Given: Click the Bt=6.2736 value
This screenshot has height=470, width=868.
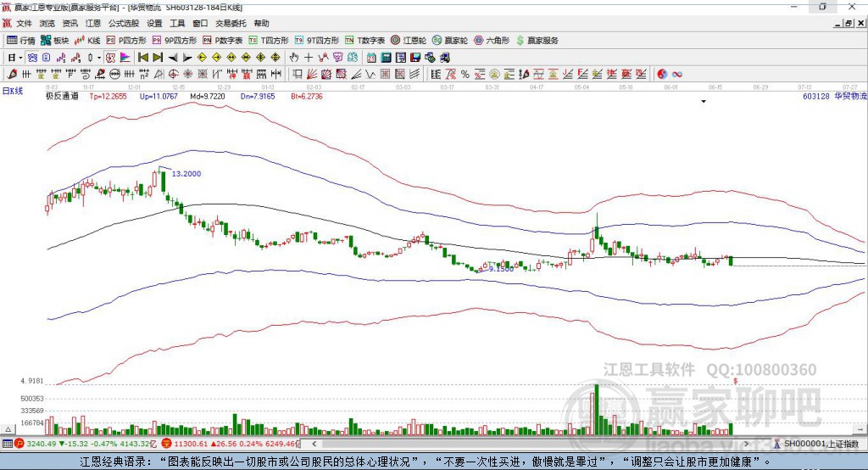Looking at the screenshot, I should pyautogui.click(x=307, y=96).
